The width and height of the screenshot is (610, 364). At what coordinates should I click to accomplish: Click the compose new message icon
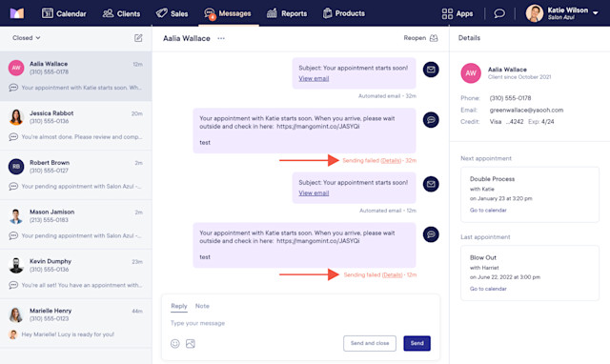[x=138, y=38]
